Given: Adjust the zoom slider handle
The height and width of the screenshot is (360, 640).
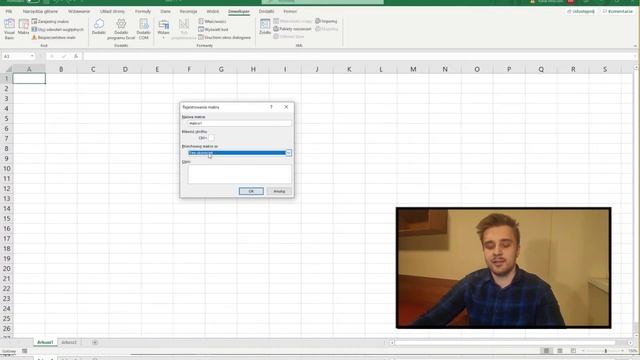Looking at the screenshot, I should tap(606, 351).
